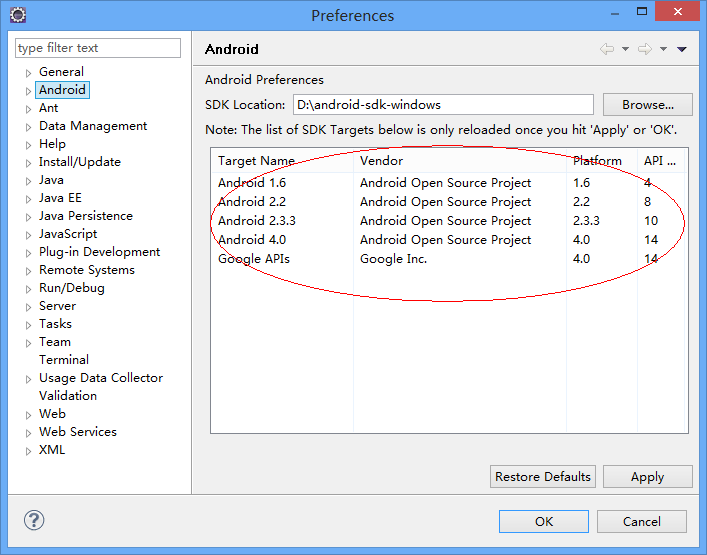The width and height of the screenshot is (707, 555).
Task: Select Install/Update in the tree
Action: pos(80,162)
